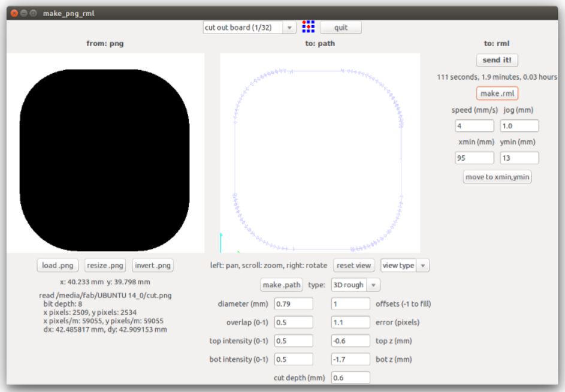Screen dimensions: 565x392
Task: Click the quit button
Action: [340, 28]
